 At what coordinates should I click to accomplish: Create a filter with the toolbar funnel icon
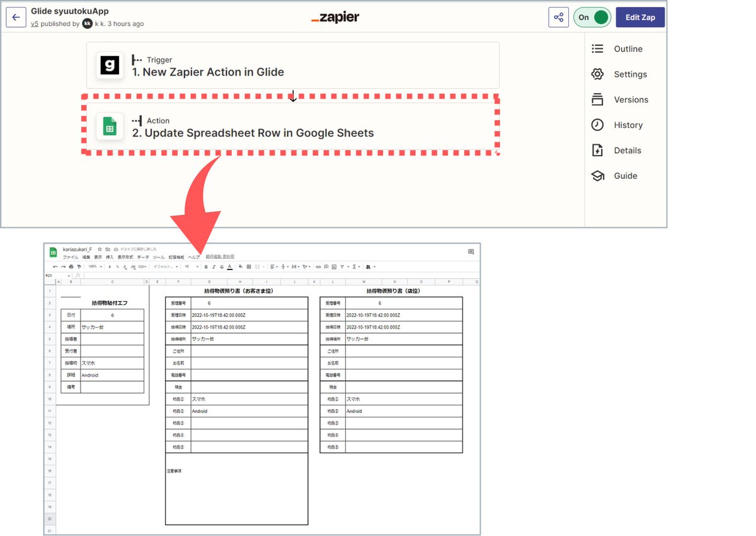pos(342,267)
